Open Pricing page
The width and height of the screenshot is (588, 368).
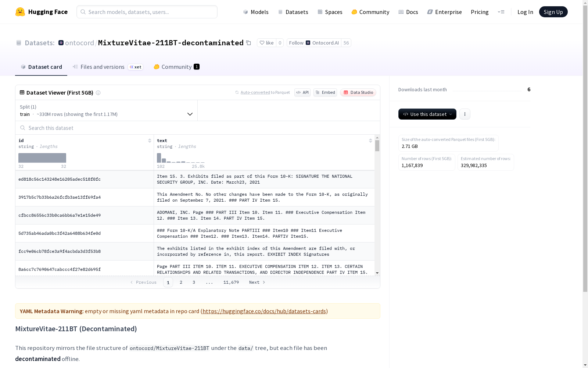click(x=480, y=12)
